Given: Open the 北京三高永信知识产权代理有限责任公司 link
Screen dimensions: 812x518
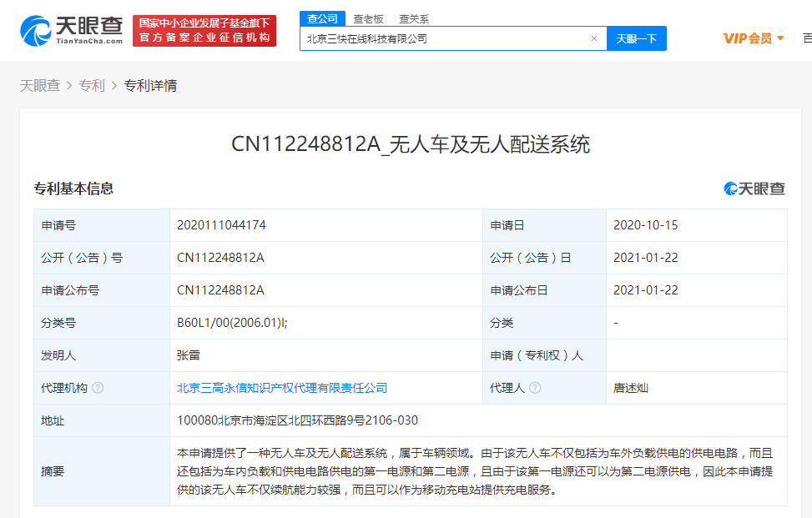Looking at the screenshot, I should [x=282, y=388].
